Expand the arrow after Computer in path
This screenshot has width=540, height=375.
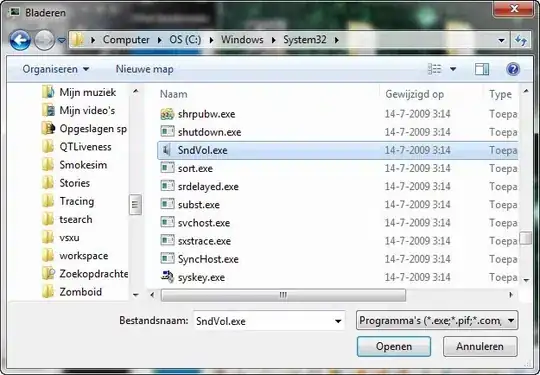159,40
